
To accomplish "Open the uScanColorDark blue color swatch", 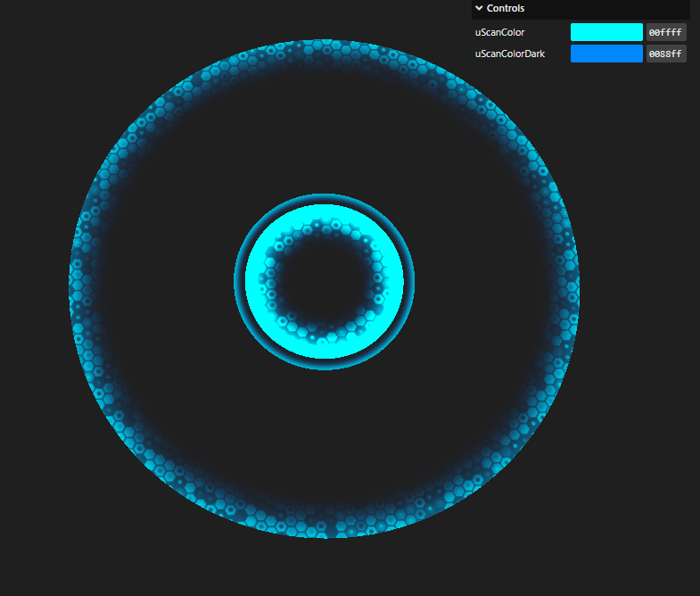I will [x=606, y=54].
